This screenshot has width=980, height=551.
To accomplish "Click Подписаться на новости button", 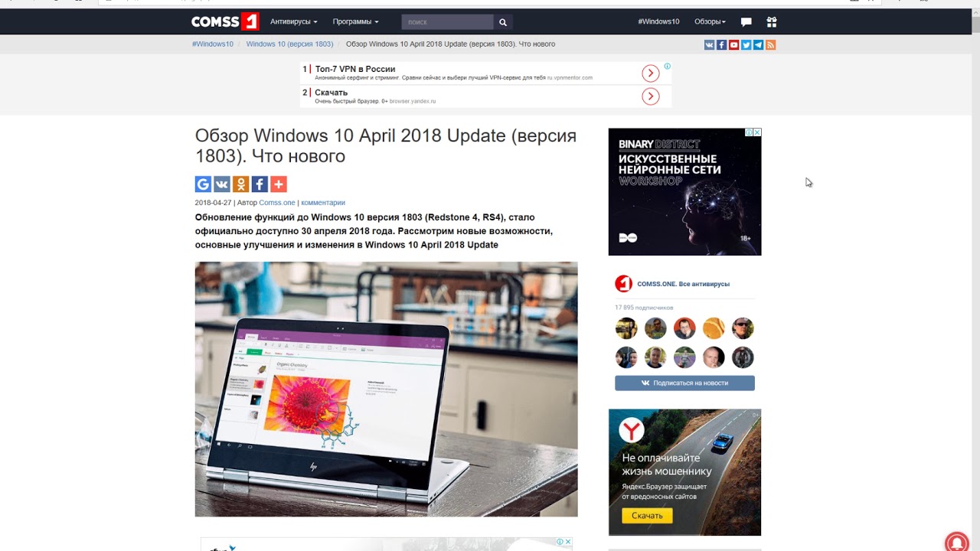I will (x=684, y=383).
